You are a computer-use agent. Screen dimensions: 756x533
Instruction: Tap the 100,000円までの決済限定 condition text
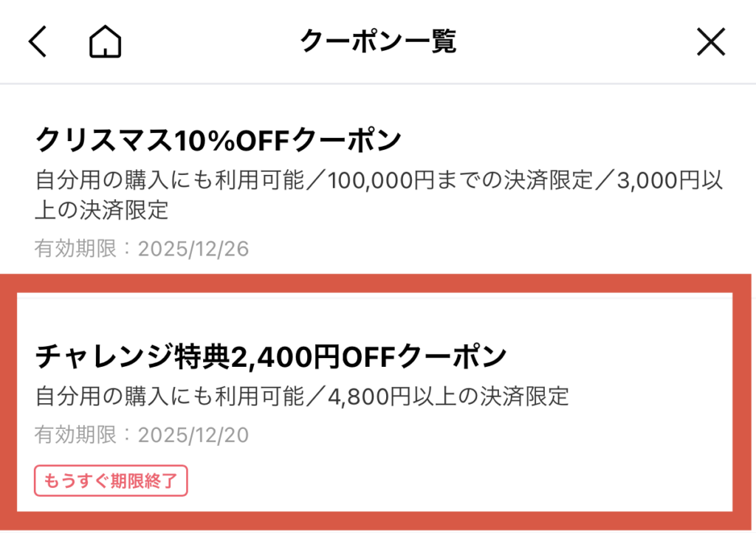tap(438, 179)
